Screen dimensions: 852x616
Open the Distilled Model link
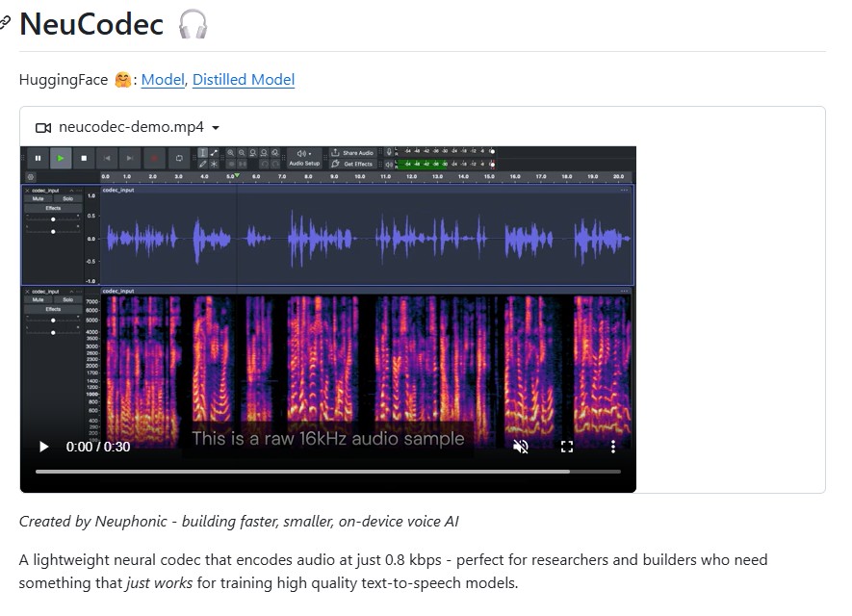(244, 80)
